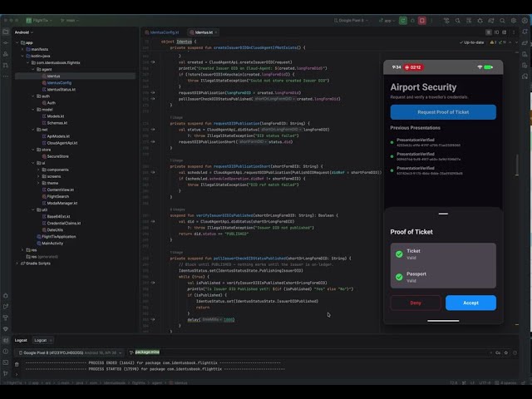This screenshot has width=532, height=399.
Task: Close the Identus.kt editor tab
Action: 216,32
